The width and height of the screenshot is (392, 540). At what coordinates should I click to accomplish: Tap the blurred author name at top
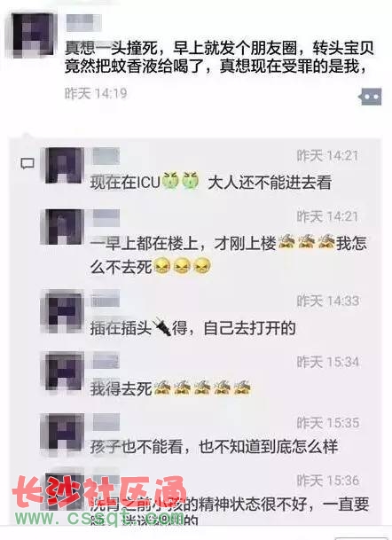[84, 23]
